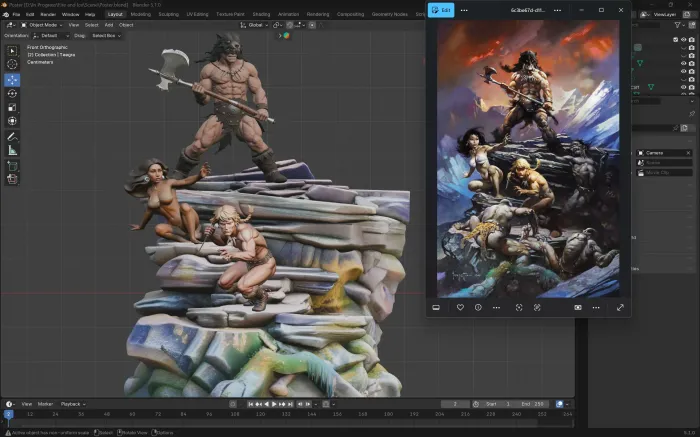Open the Playback dropdown in timeline
The width and height of the screenshot is (700, 437).
point(73,404)
